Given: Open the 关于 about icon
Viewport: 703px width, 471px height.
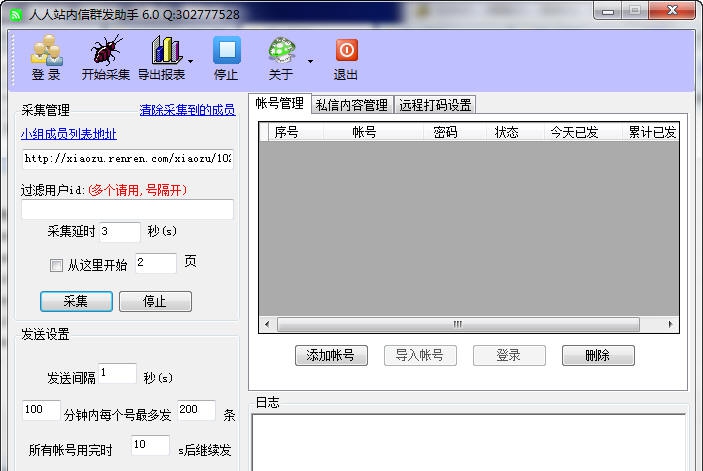Looking at the screenshot, I should (x=281, y=57).
